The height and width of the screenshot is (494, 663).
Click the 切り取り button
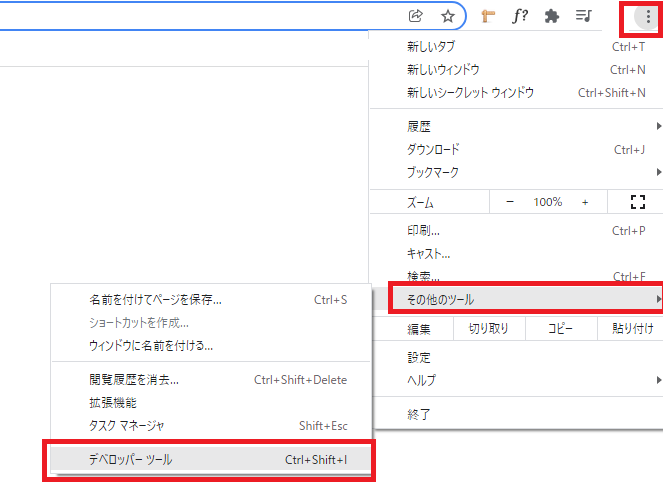click(x=488, y=329)
